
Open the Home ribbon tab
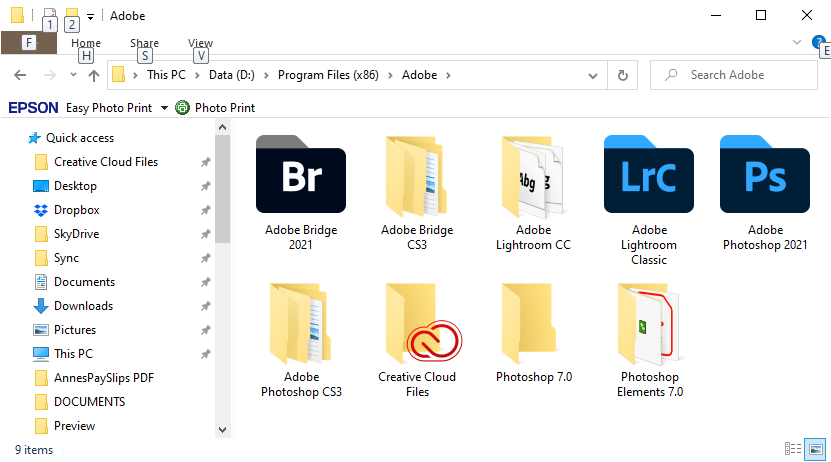[x=86, y=43]
